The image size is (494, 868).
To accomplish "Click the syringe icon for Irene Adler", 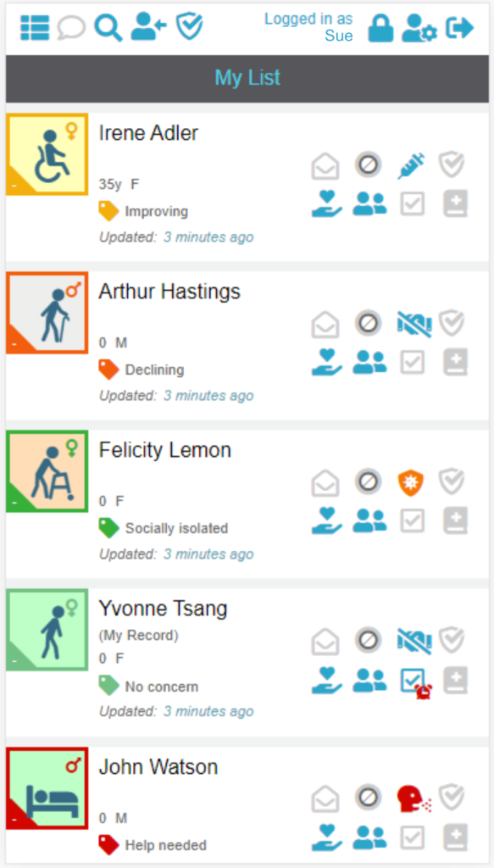I will click(412, 165).
